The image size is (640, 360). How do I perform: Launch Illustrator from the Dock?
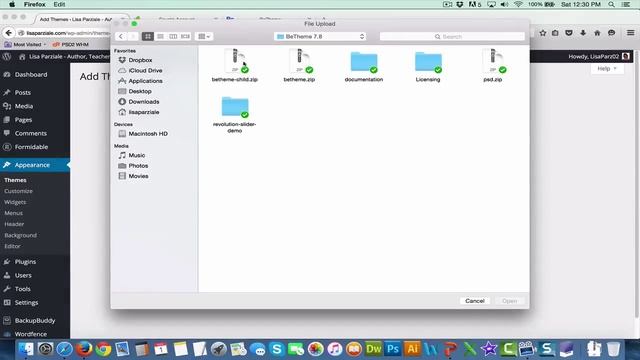pos(412,349)
